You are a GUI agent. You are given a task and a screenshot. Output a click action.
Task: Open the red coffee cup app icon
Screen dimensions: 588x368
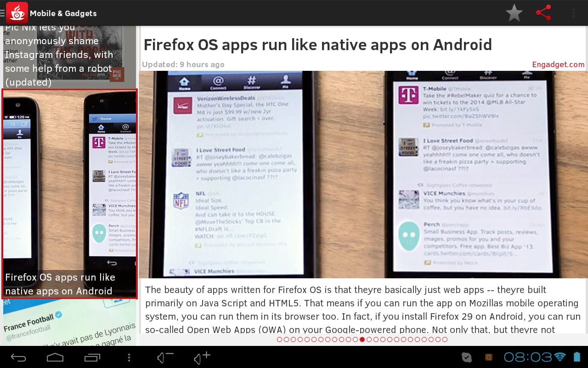(x=17, y=13)
